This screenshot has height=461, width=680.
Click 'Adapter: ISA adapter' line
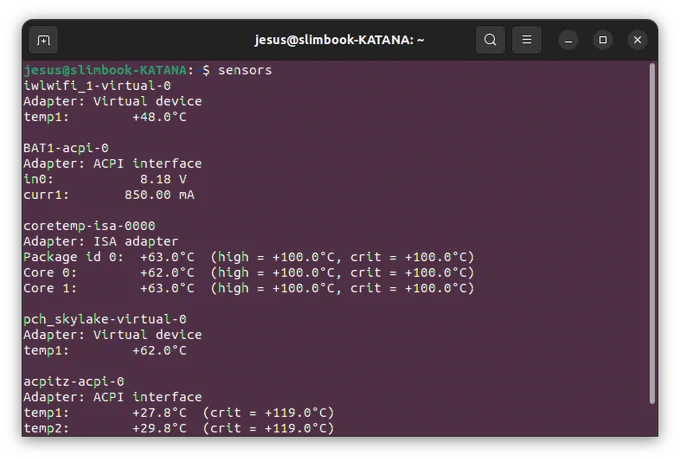101,242
